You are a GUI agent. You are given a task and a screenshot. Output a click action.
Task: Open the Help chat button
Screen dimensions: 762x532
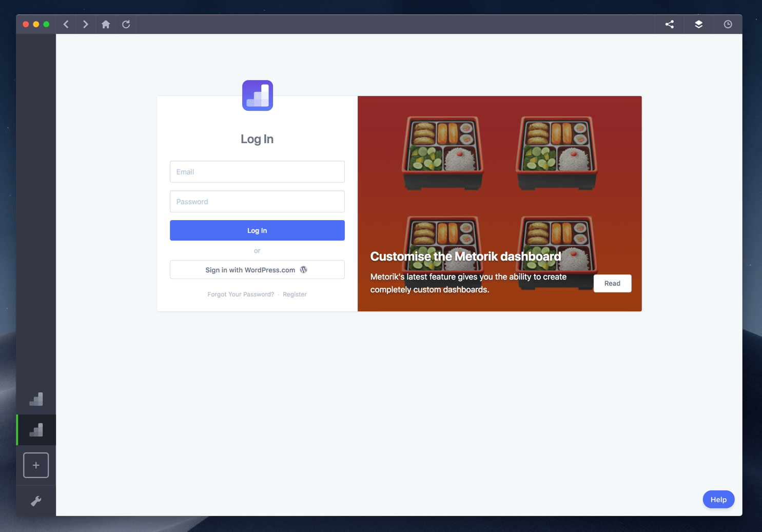pos(718,500)
